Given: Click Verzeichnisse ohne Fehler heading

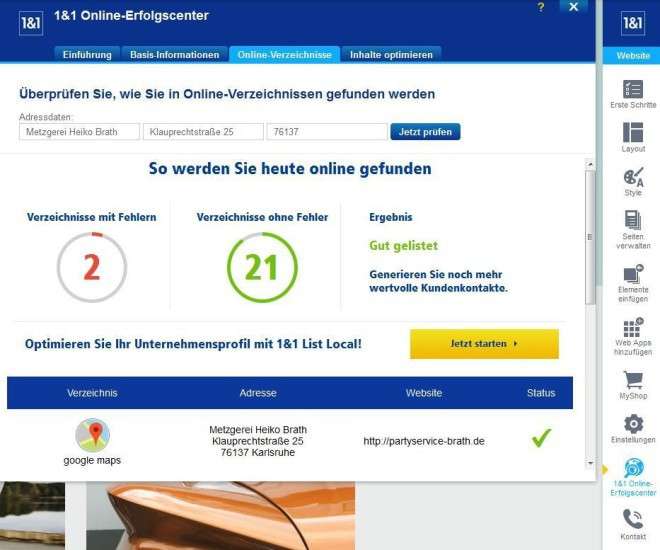Looking at the screenshot, I should pos(262,217).
